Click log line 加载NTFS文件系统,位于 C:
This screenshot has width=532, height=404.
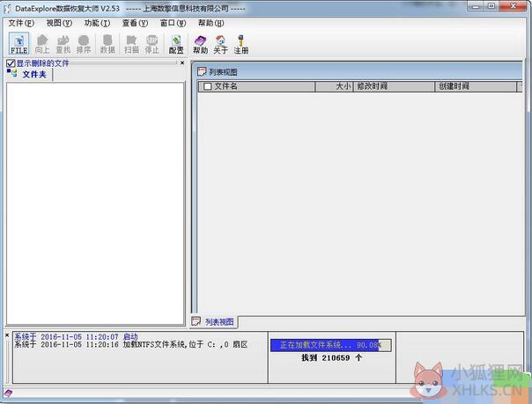point(130,345)
